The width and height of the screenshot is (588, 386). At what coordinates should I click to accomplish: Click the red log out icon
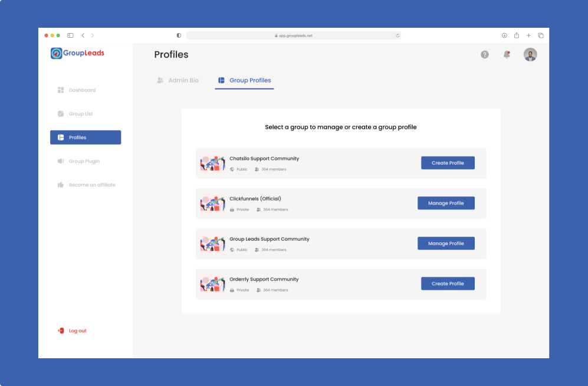click(61, 331)
